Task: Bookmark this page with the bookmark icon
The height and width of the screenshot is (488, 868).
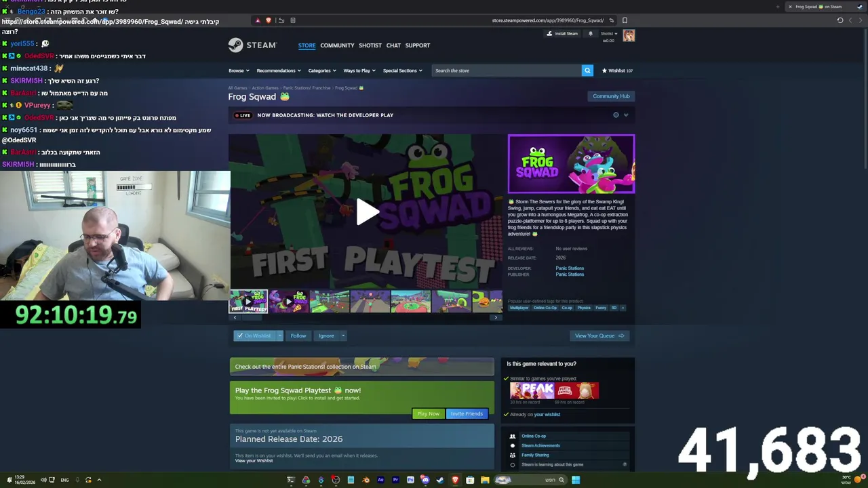Action: pos(625,20)
